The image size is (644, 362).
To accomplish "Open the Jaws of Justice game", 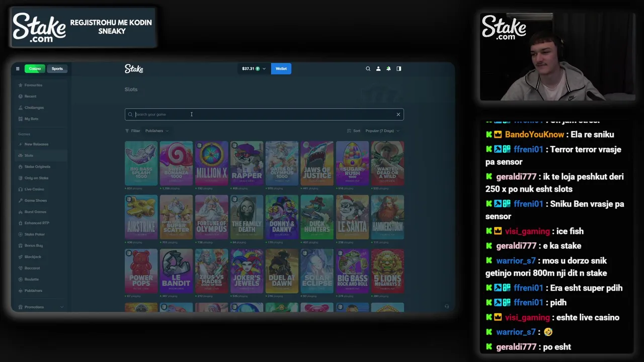I will click(x=317, y=163).
